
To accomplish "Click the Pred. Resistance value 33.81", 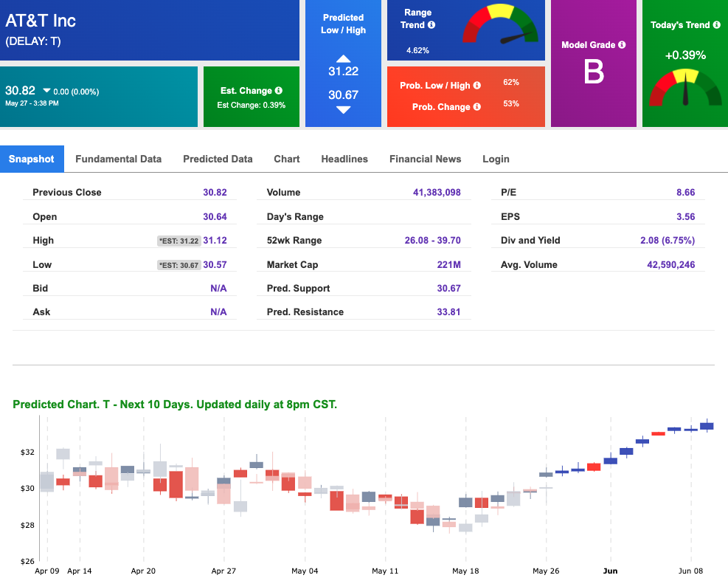I will (449, 312).
